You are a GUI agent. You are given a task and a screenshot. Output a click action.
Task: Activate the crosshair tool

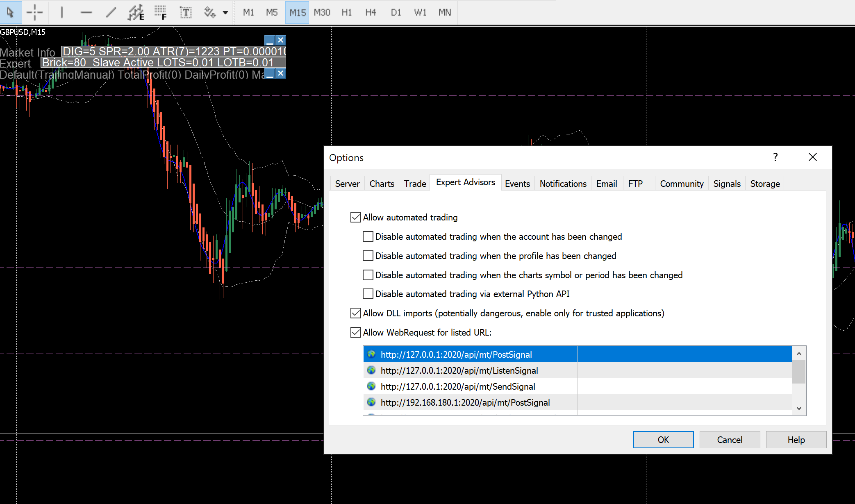[35, 12]
